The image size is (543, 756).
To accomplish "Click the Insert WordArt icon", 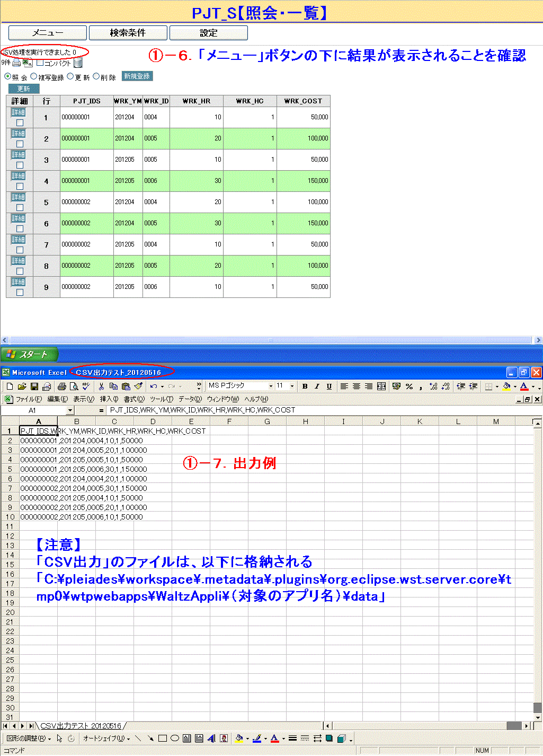I will [211, 738].
